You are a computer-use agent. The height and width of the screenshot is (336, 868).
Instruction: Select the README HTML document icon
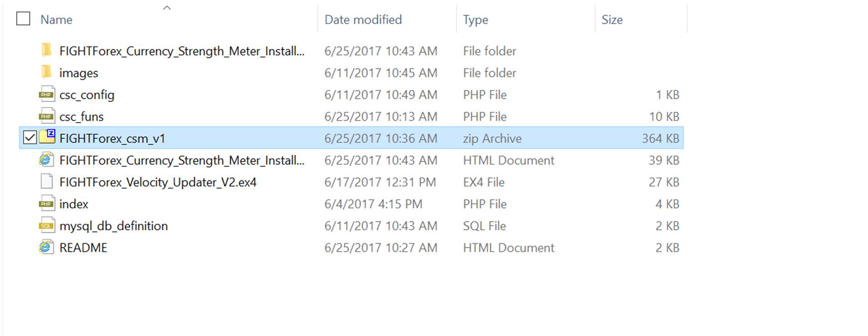click(x=46, y=247)
